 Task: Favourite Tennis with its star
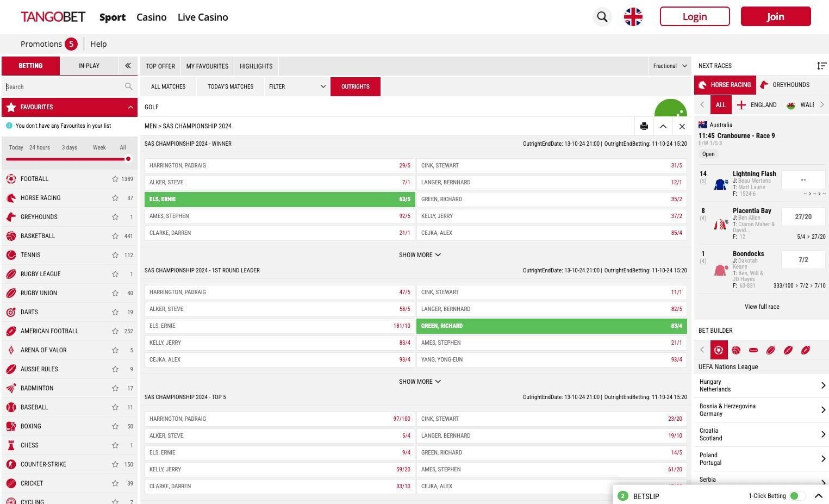pyautogui.click(x=115, y=255)
